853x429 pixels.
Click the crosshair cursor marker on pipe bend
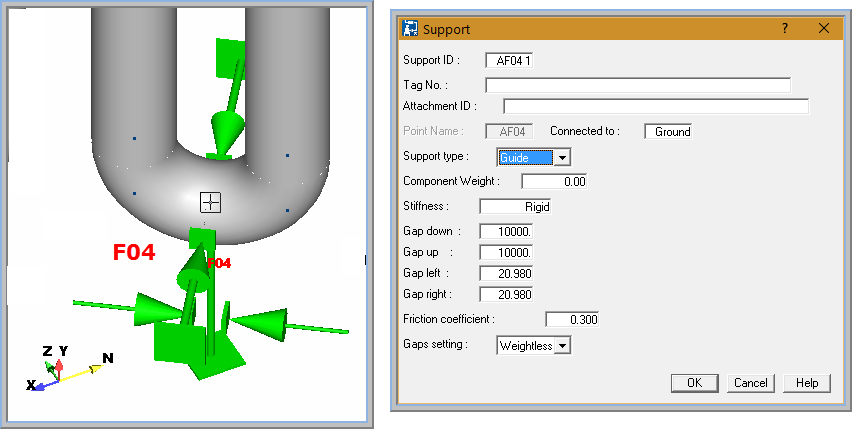tap(210, 203)
